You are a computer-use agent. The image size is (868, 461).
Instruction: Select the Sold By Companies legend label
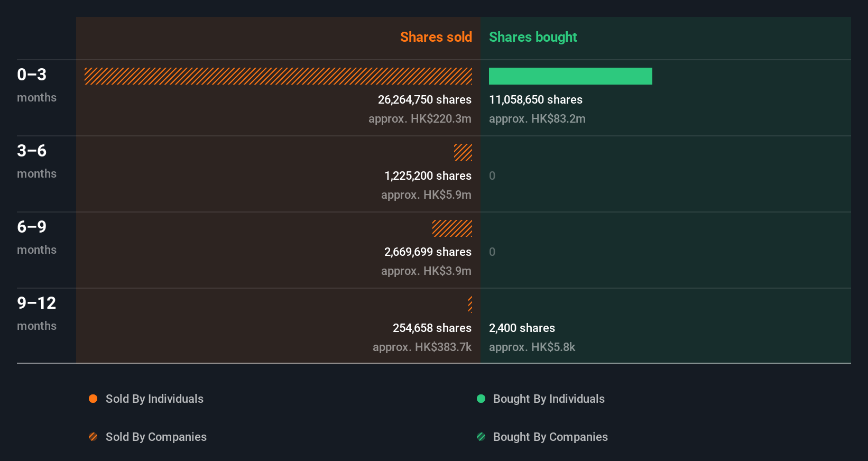(156, 437)
